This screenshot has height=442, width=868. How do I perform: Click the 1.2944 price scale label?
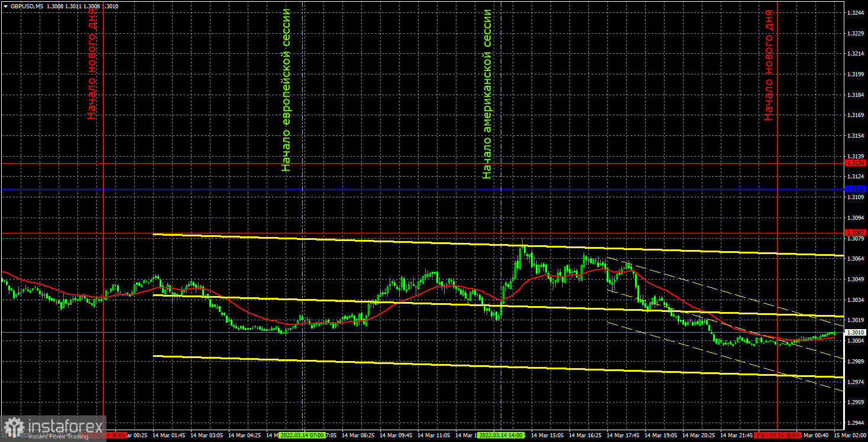click(x=855, y=423)
